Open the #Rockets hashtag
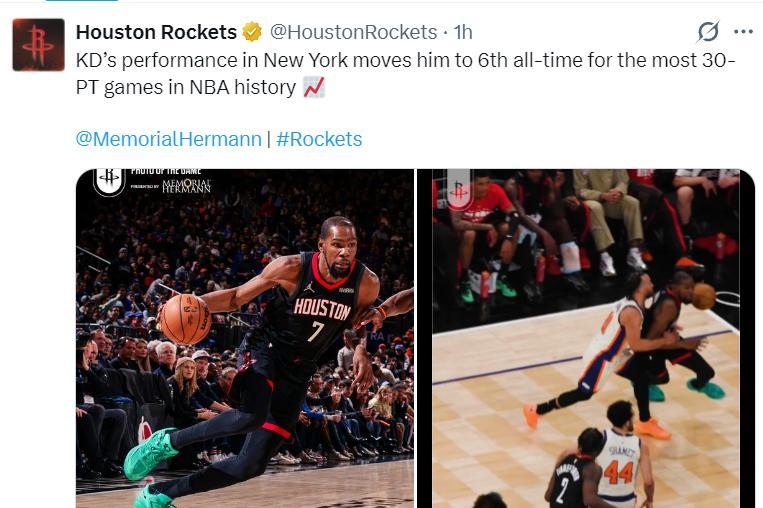The image size is (763, 508). 319,139
